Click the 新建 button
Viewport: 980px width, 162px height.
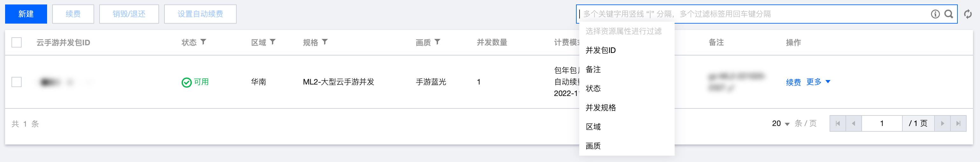26,14
